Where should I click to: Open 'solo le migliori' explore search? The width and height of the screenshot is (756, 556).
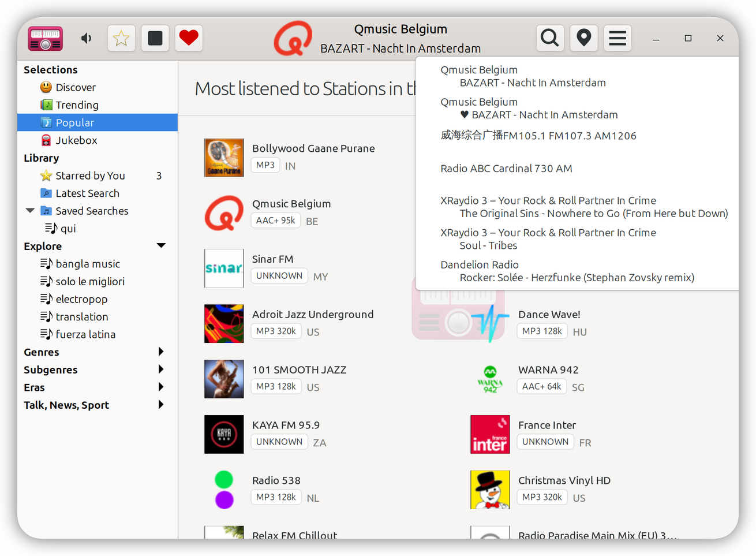[90, 282]
